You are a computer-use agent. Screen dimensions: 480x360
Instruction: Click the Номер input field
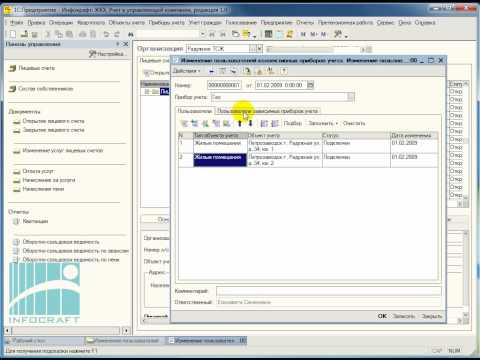(x=224, y=85)
